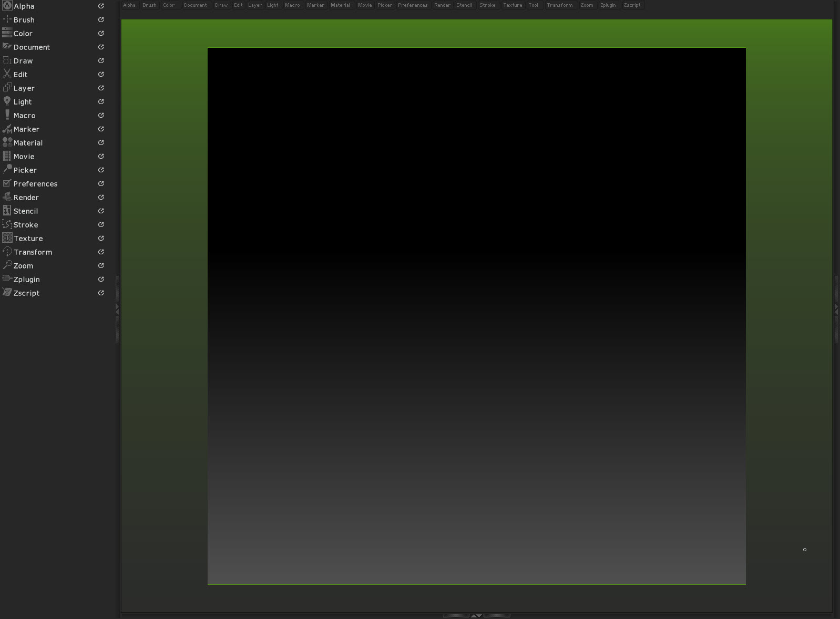Click circular arrow icon beside Layer palette

coord(101,88)
